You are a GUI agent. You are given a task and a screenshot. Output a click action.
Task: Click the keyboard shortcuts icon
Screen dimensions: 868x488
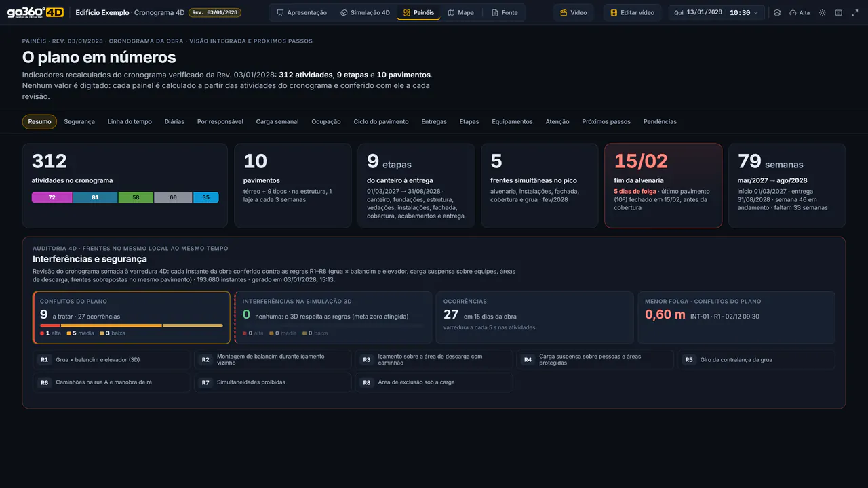pos(839,13)
